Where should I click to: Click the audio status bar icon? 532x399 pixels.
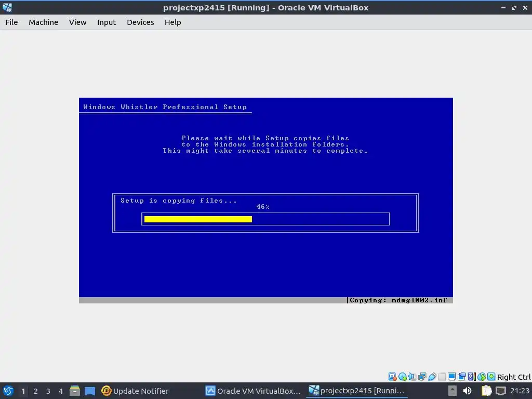pos(412,377)
